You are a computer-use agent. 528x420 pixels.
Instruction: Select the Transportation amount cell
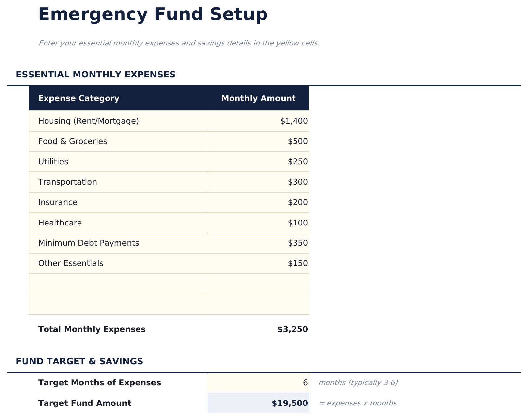(258, 182)
